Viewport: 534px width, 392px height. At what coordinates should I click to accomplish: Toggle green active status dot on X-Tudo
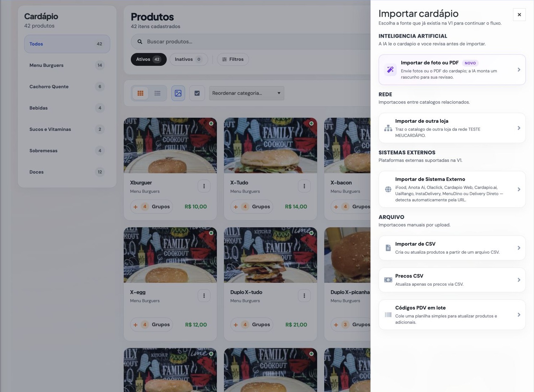coord(311,123)
